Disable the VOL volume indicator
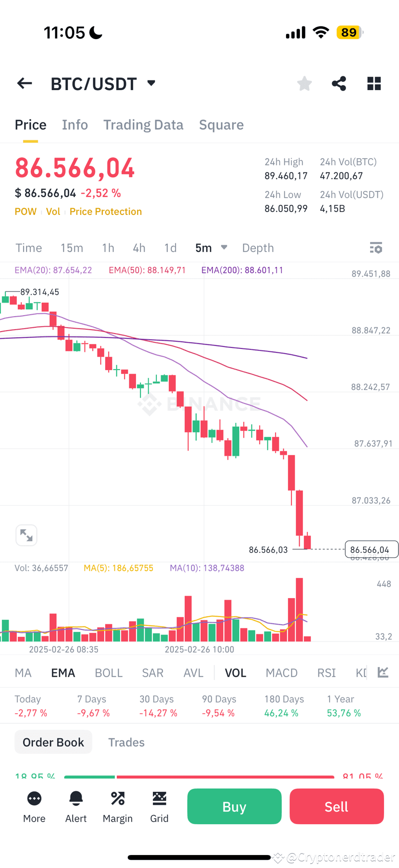 [x=235, y=672]
